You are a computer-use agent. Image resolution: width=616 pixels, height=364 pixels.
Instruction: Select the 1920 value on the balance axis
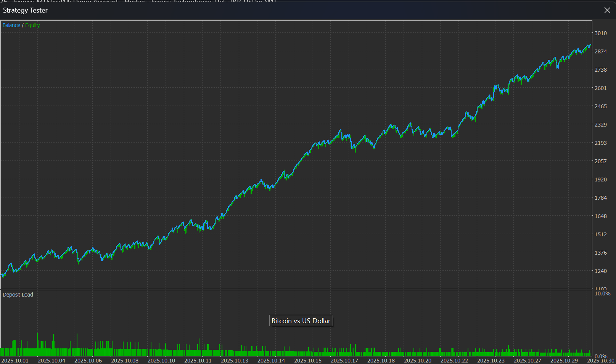click(x=601, y=180)
